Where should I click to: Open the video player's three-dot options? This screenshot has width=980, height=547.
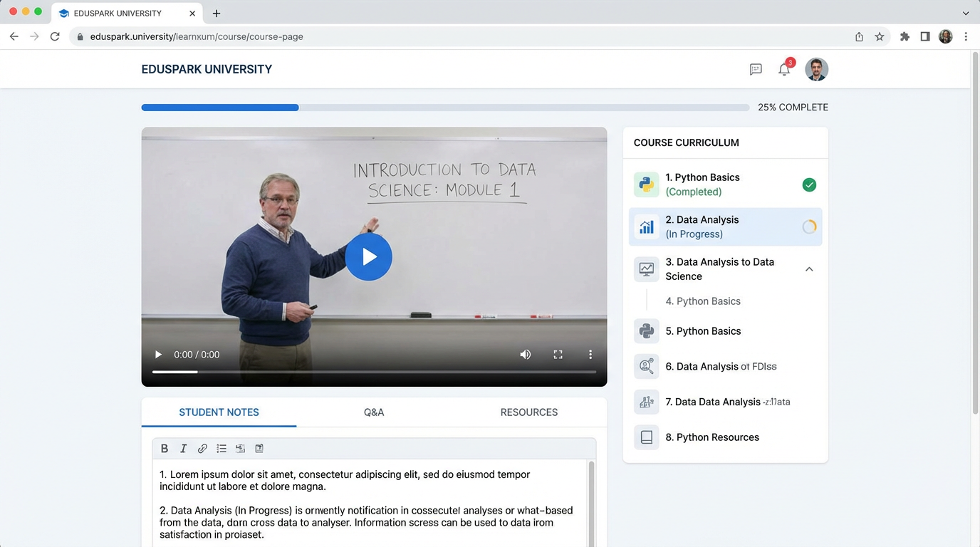pyautogui.click(x=590, y=355)
